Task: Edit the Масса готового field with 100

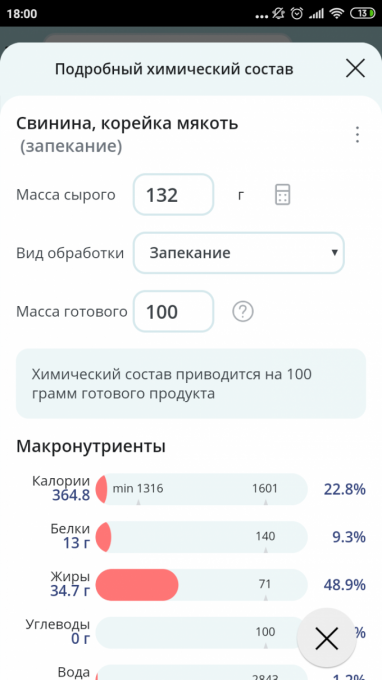Action: pos(173,311)
